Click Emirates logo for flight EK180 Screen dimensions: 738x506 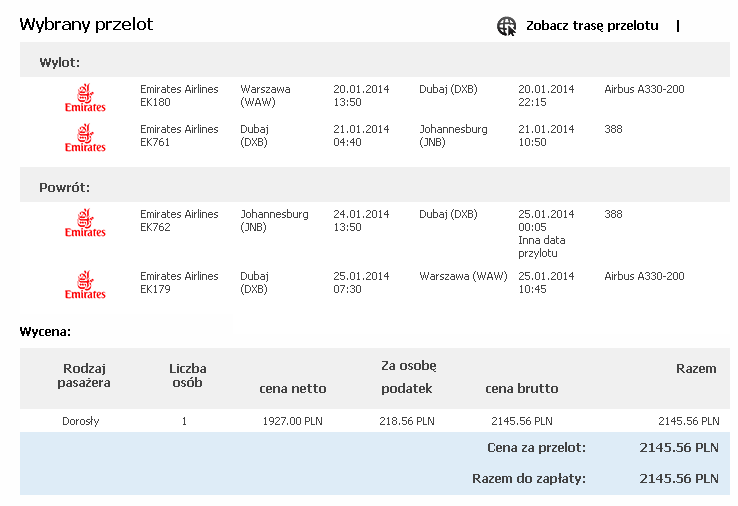85,98
